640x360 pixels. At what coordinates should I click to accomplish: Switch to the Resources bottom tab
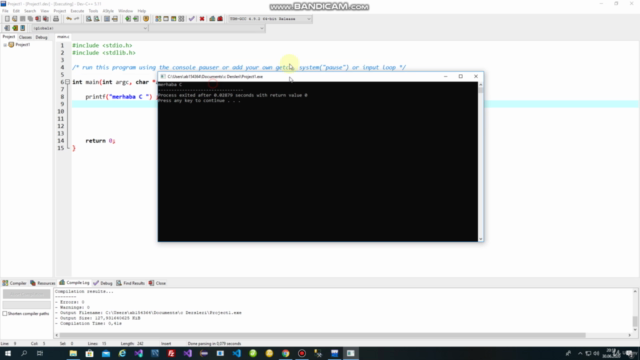point(42,283)
